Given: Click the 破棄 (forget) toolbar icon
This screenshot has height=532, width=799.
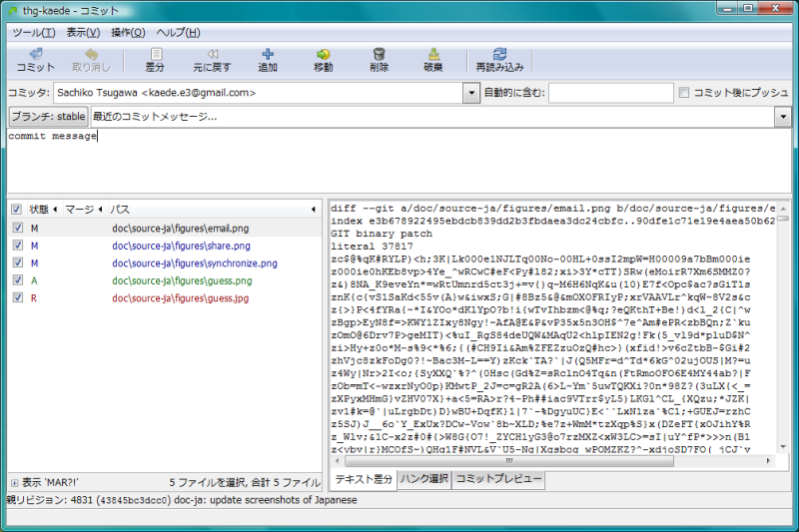Looking at the screenshot, I should (x=433, y=55).
